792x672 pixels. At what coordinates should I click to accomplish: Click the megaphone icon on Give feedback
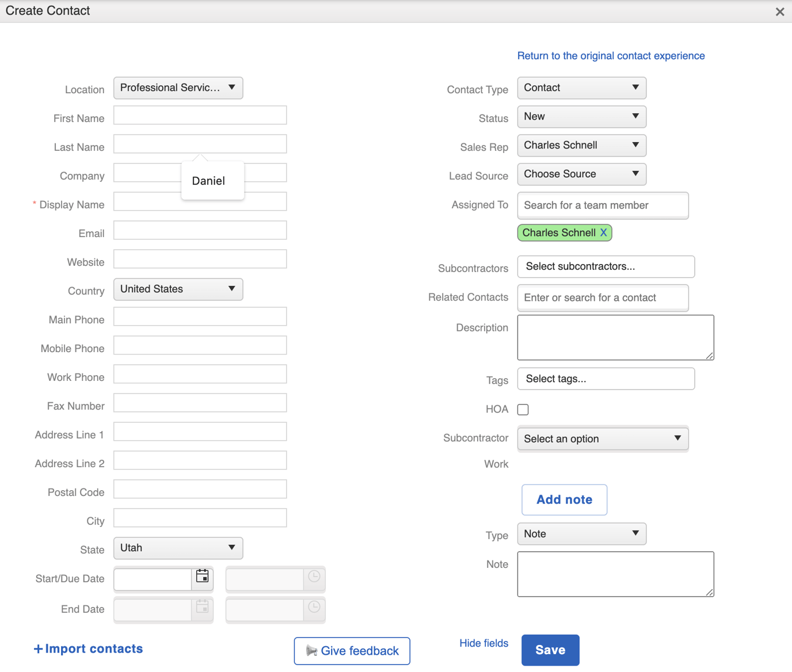click(311, 651)
